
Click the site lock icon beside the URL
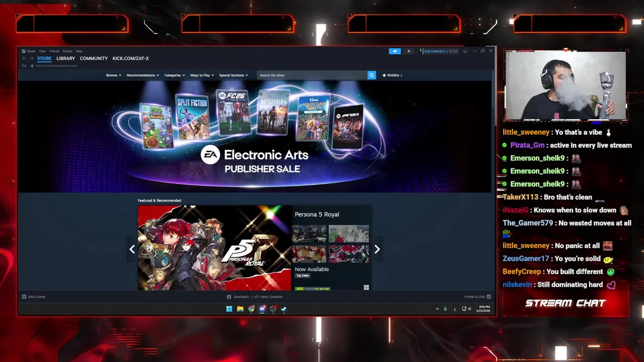(x=32, y=66)
